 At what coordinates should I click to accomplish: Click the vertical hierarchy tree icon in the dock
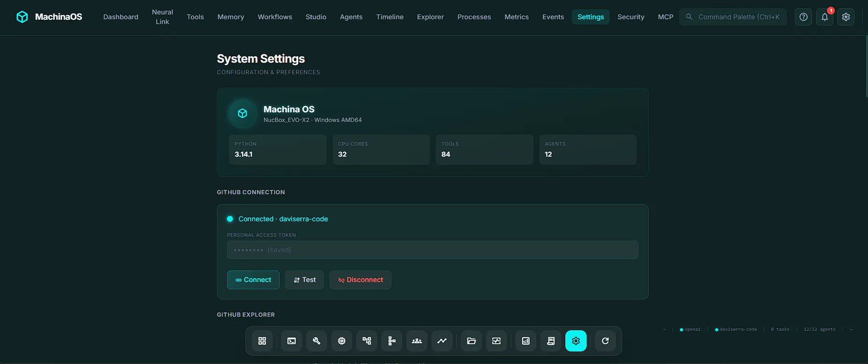pos(392,341)
